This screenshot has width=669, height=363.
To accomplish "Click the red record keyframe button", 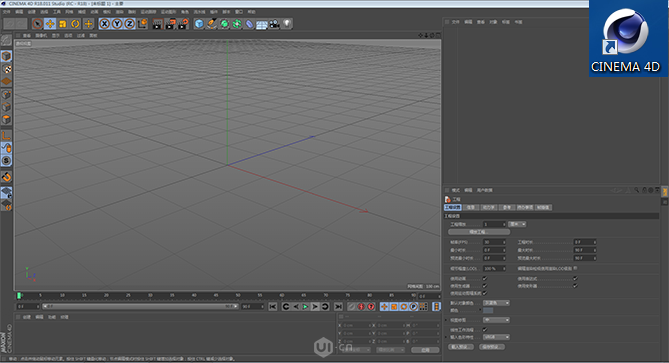I will coord(361,306).
